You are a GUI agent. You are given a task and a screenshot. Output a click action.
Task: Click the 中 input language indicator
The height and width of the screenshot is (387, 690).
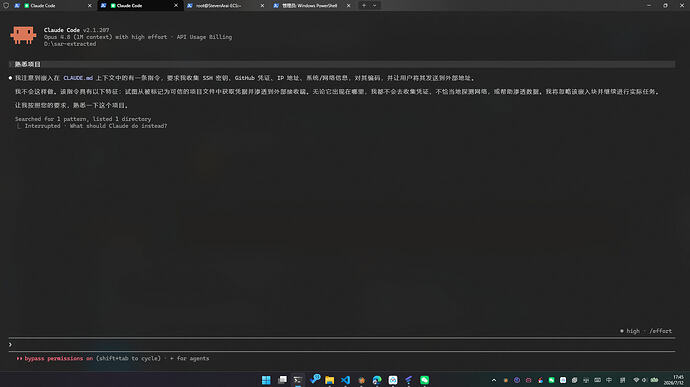click(x=609, y=380)
